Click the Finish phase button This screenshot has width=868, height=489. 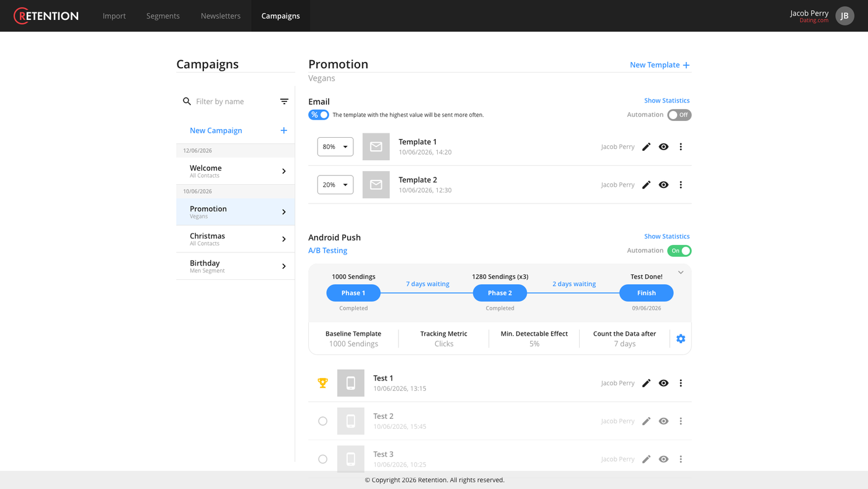point(646,293)
